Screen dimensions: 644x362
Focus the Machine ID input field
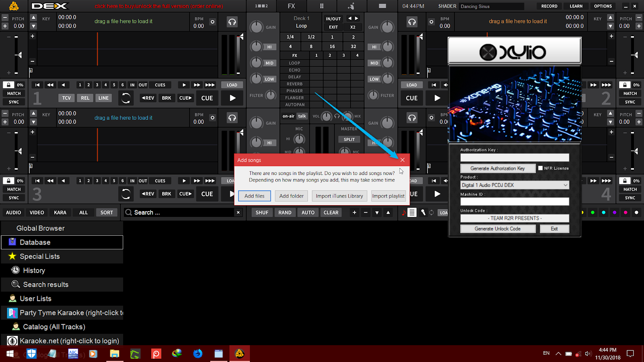tap(515, 201)
